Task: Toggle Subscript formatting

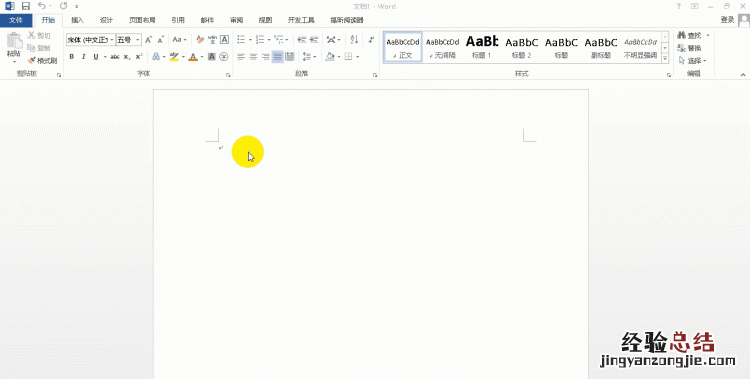Action: coord(127,56)
